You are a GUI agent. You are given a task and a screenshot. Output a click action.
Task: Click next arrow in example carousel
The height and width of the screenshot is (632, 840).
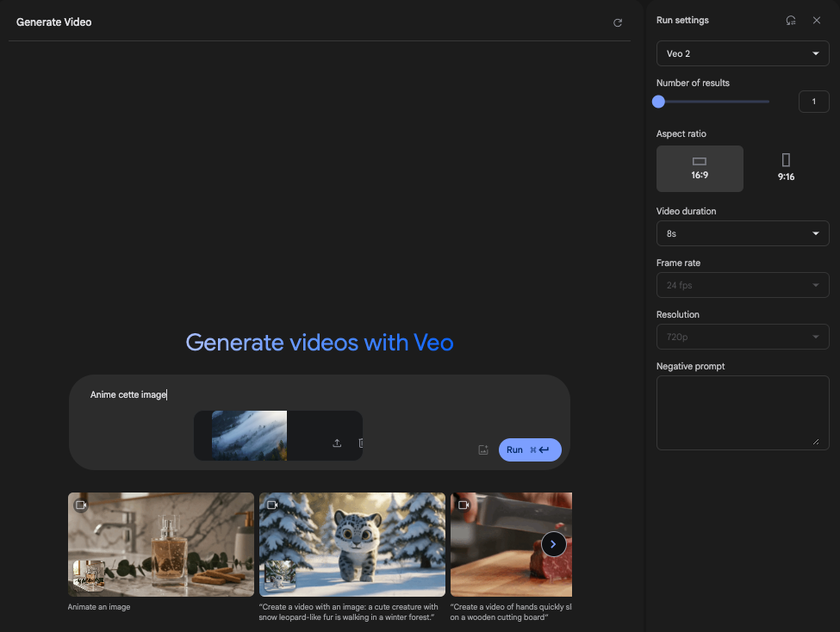[553, 544]
